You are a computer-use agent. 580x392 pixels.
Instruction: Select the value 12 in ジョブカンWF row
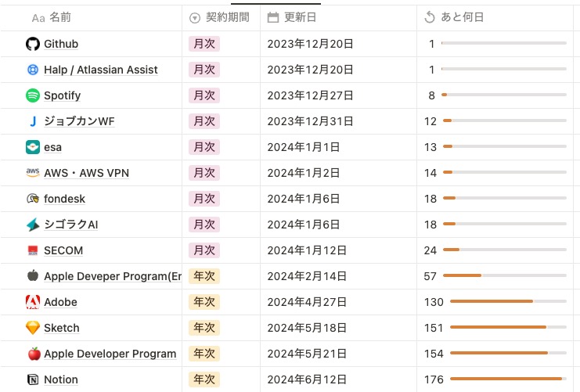[x=430, y=121]
